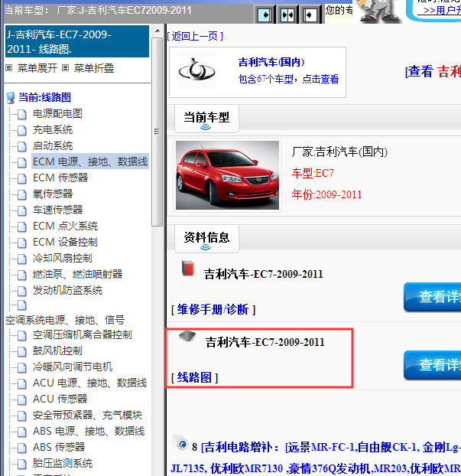Open ECM 传感器 diagram
Viewport: 461px width, 476px height.
[x=60, y=178]
